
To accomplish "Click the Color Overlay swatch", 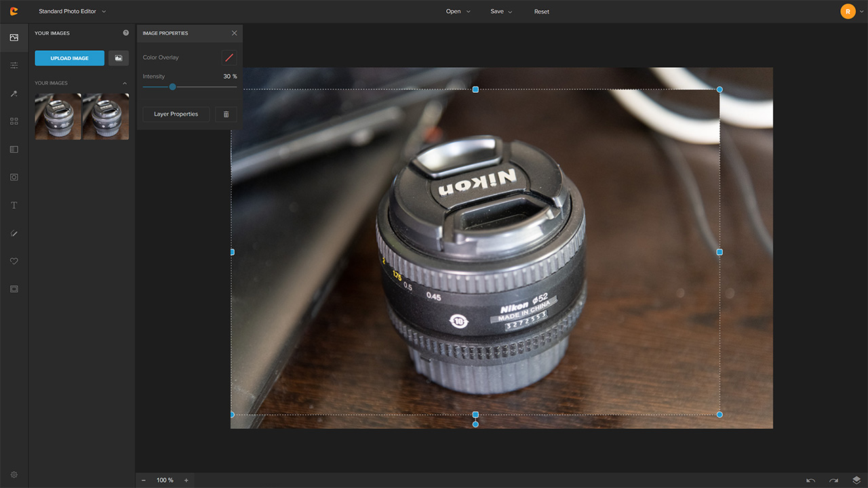I will tap(229, 58).
